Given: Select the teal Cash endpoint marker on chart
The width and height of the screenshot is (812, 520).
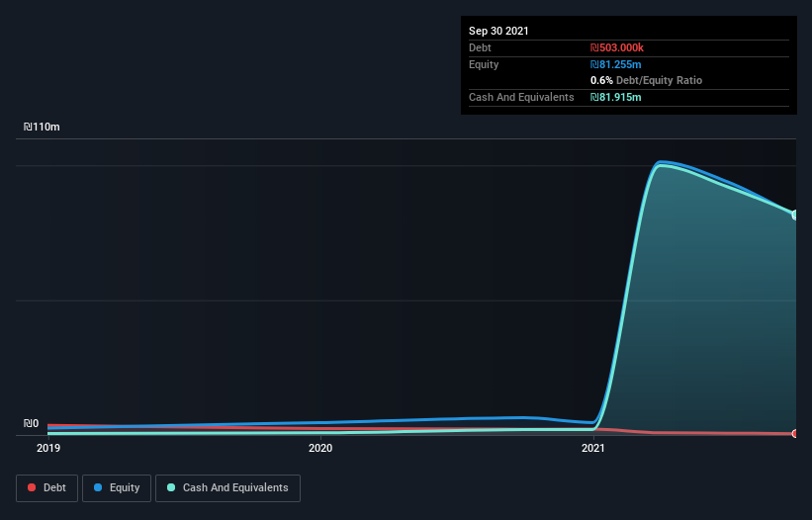Looking at the screenshot, I should (795, 215).
